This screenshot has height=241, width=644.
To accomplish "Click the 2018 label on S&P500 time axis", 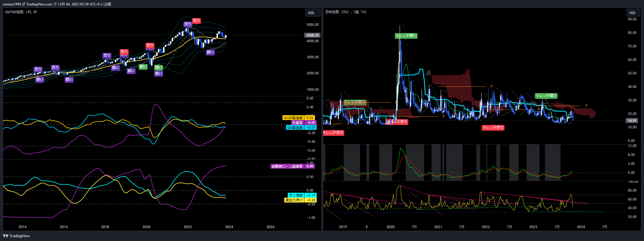I will 105,227.
